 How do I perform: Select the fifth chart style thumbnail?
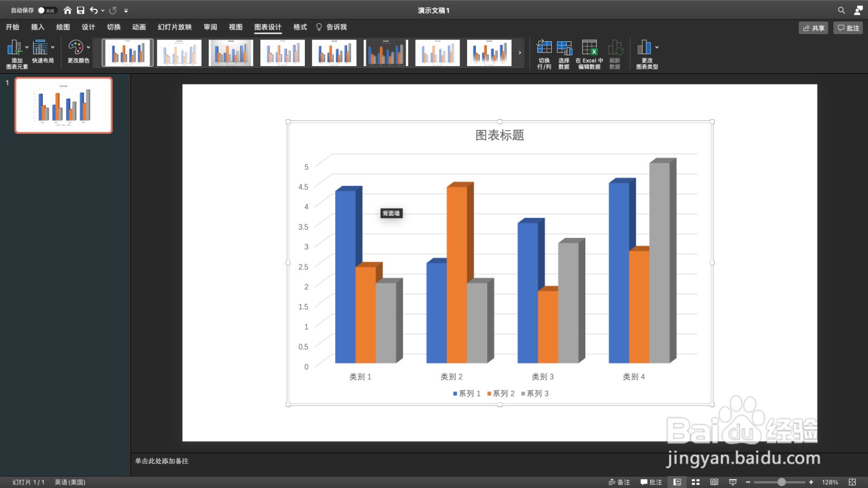click(x=334, y=53)
